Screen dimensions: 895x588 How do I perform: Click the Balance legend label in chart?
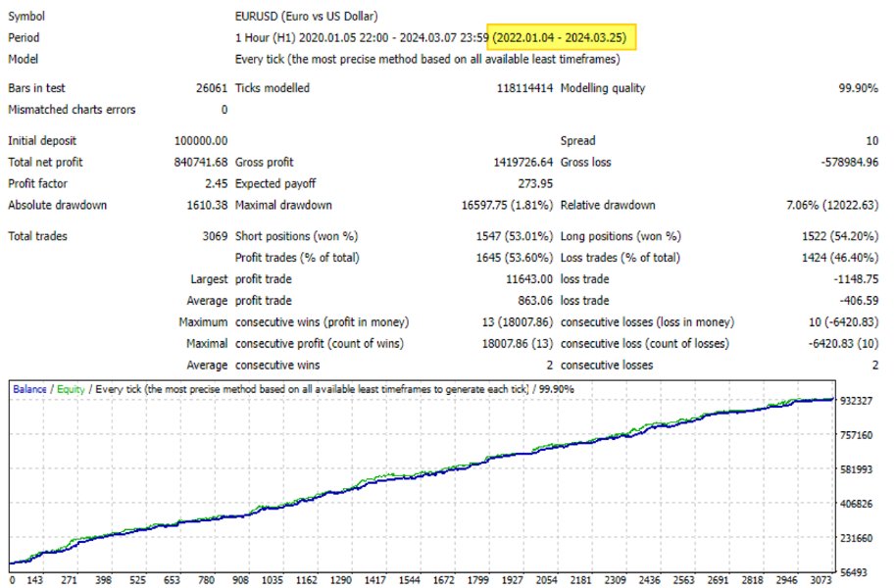29,389
